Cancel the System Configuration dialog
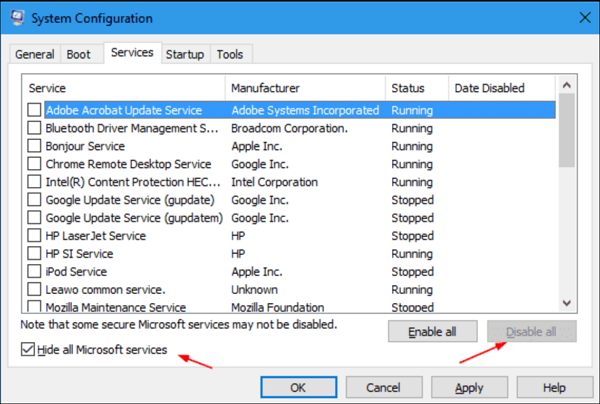 (383, 387)
